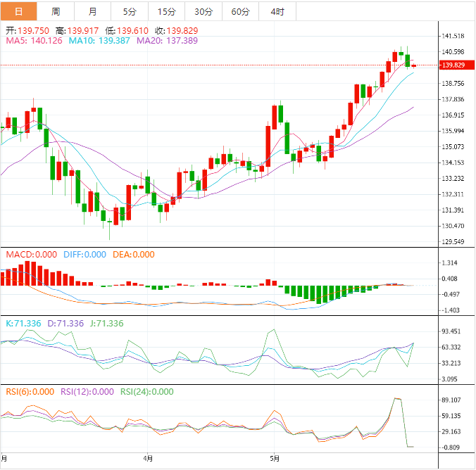Click the 5月 date axis label

(x=275, y=459)
